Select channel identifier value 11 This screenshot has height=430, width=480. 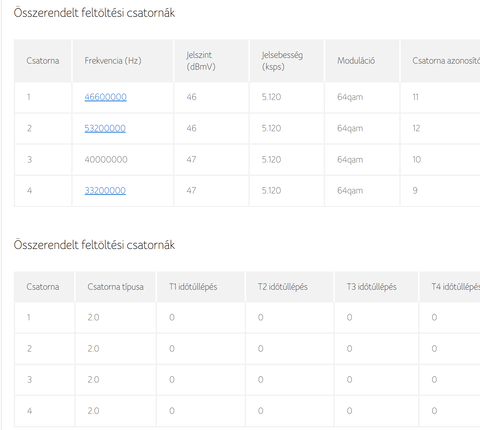[415, 97]
